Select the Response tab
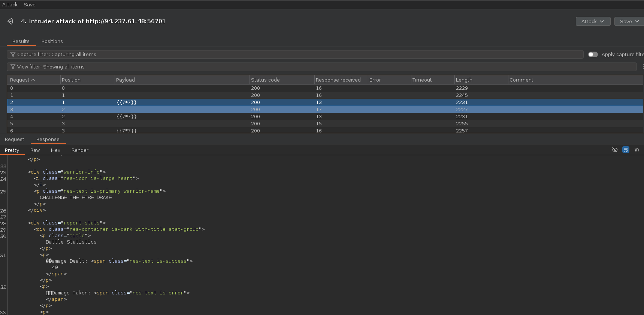This screenshot has width=644, height=315. tap(48, 139)
